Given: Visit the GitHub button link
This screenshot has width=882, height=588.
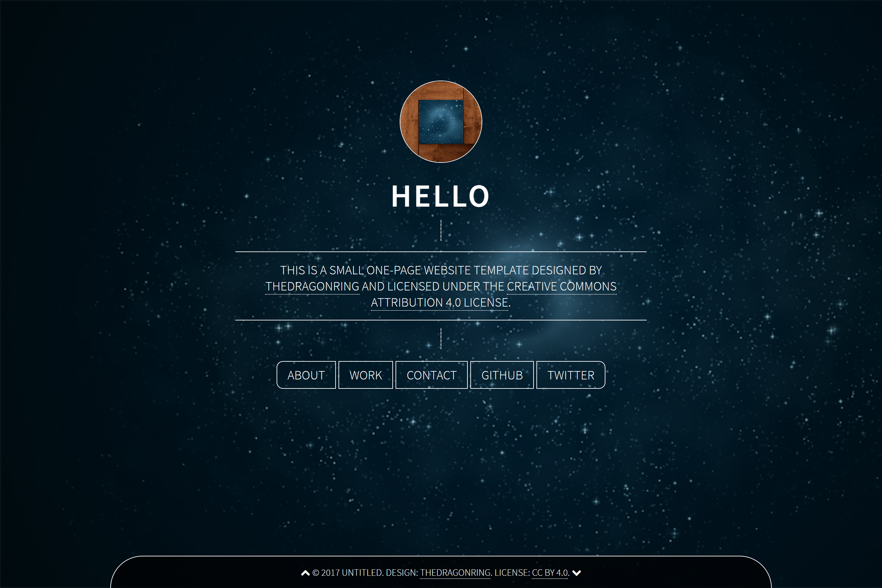Looking at the screenshot, I should click(502, 375).
